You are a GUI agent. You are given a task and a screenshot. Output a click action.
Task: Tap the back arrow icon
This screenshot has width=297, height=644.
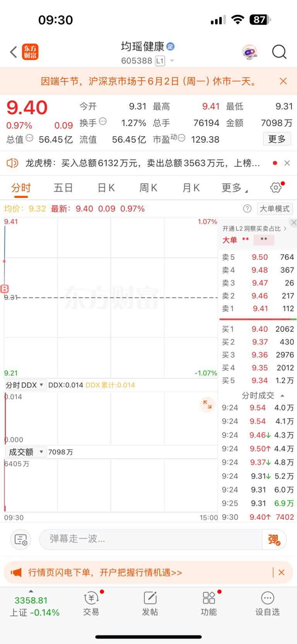coord(14,52)
